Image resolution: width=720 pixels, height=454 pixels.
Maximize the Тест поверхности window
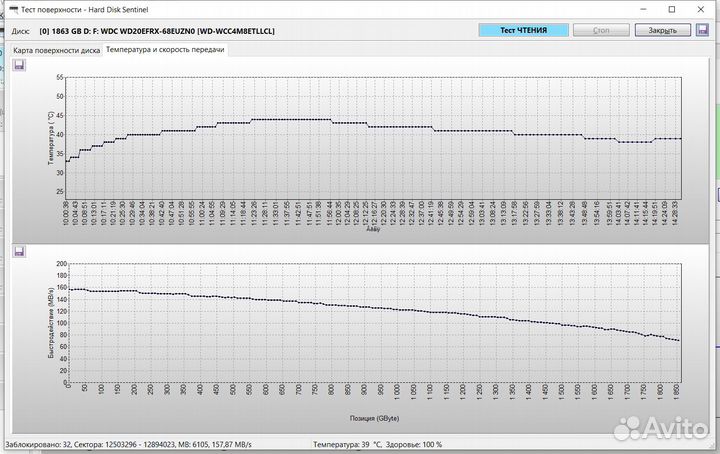pyautogui.click(x=652, y=8)
